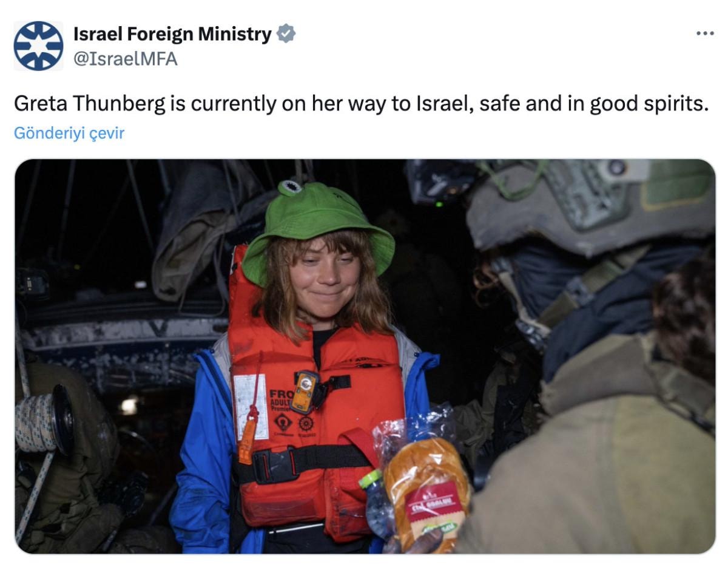Click the green frog hat in photo
Viewport: 728px width, 567px height.
317,229
